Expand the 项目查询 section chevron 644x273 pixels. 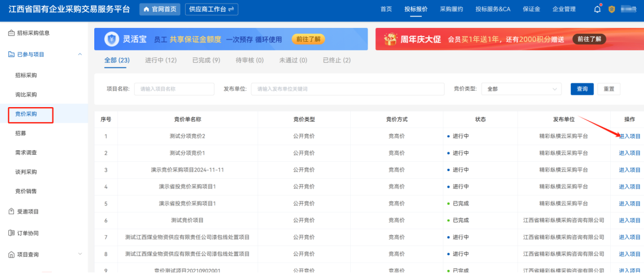pyautogui.click(x=80, y=254)
